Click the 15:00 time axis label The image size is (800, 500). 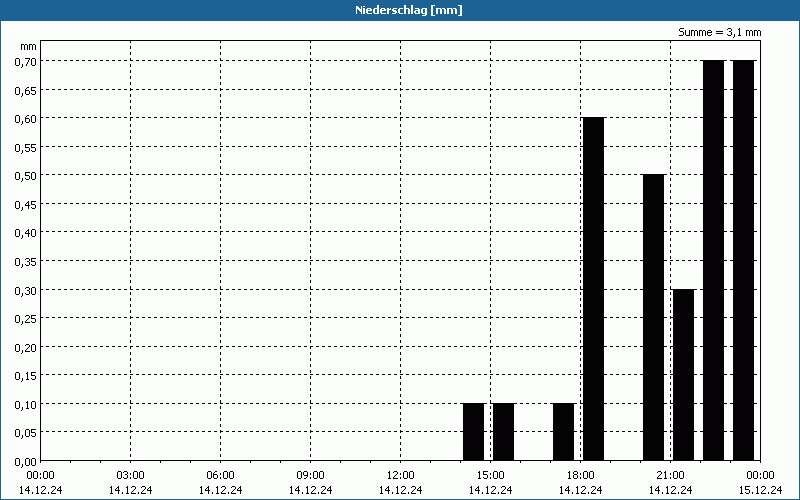click(490, 476)
